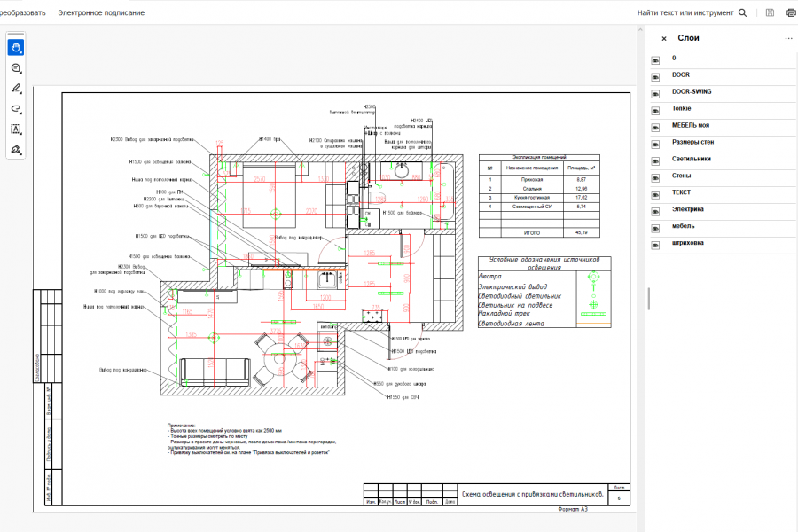
Task: Select the highlighter pen tool
Action: pyautogui.click(x=16, y=89)
